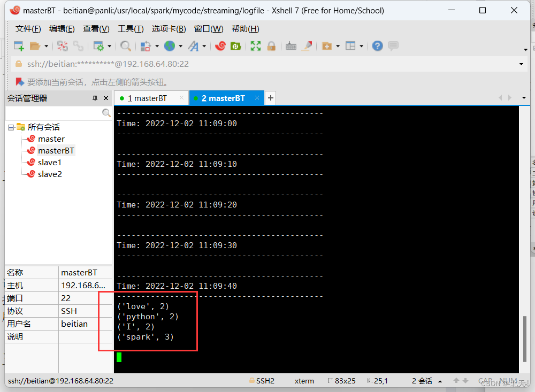Close the session manager panel
The height and width of the screenshot is (392, 535).
coord(106,98)
